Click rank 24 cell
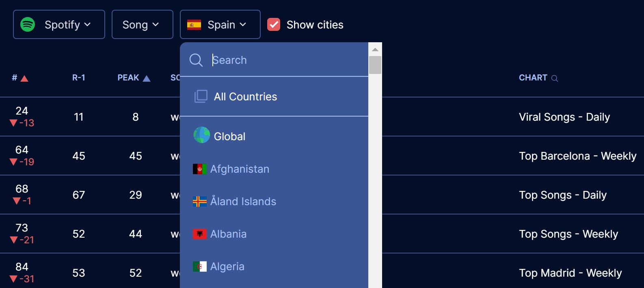This screenshot has width=644, height=288. pos(22,111)
